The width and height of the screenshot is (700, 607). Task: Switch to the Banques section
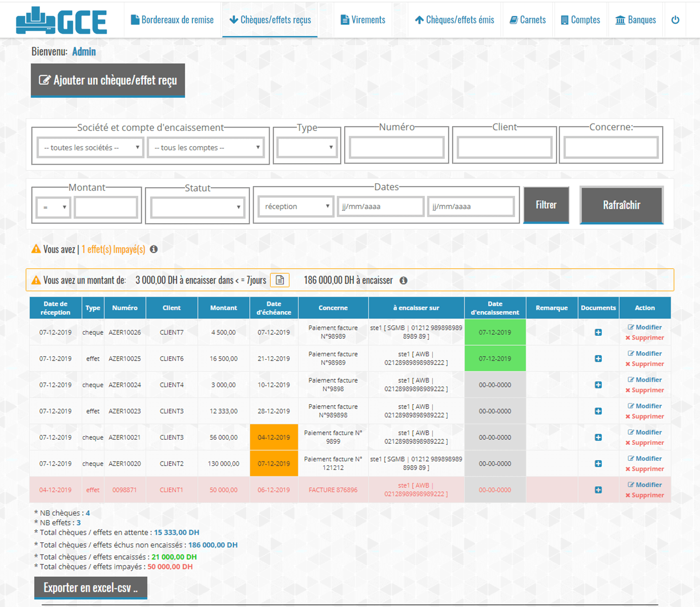click(636, 20)
